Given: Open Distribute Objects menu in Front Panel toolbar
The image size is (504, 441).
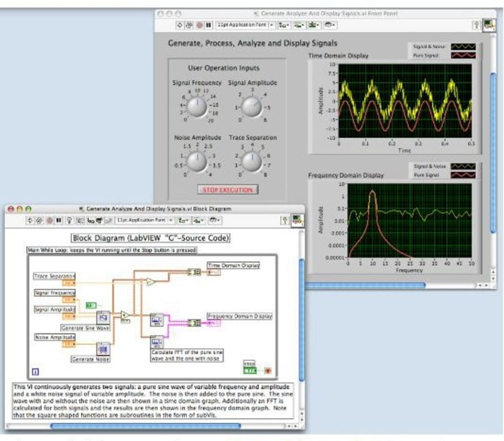Looking at the screenshot, I should (x=299, y=25).
